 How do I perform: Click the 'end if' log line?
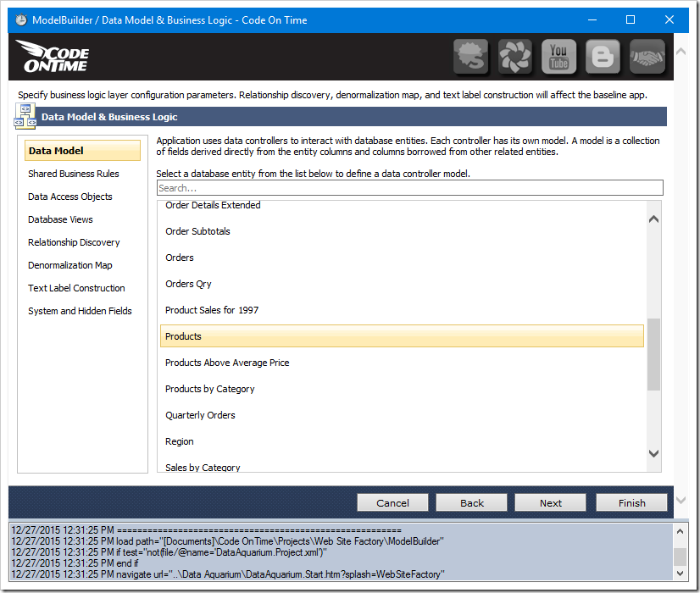tap(75, 563)
